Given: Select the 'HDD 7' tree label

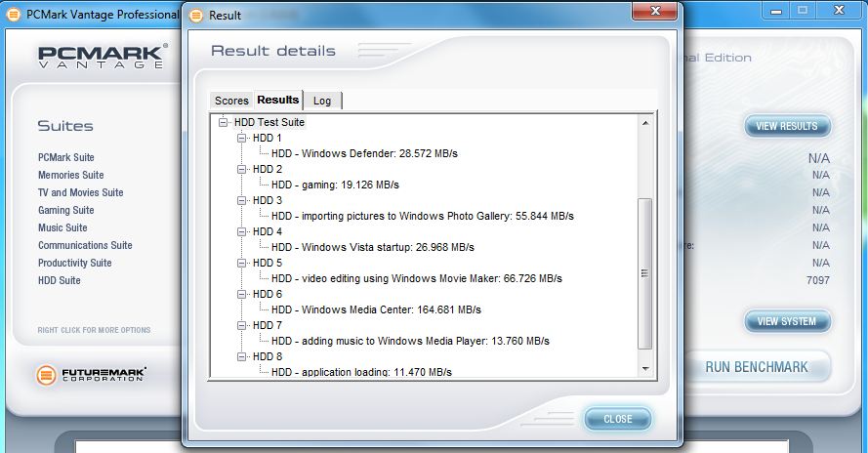Looking at the screenshot, I should click(268, 326).
